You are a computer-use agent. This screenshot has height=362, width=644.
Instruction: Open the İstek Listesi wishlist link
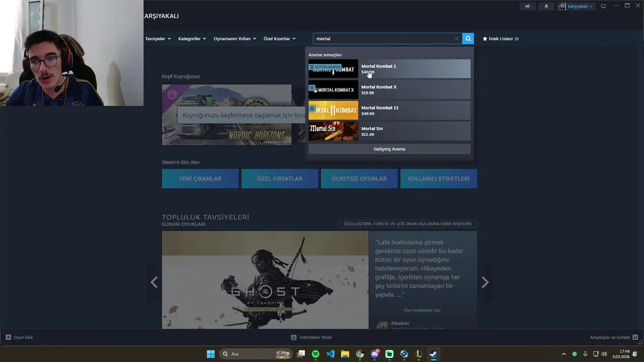tap(501, 39)
